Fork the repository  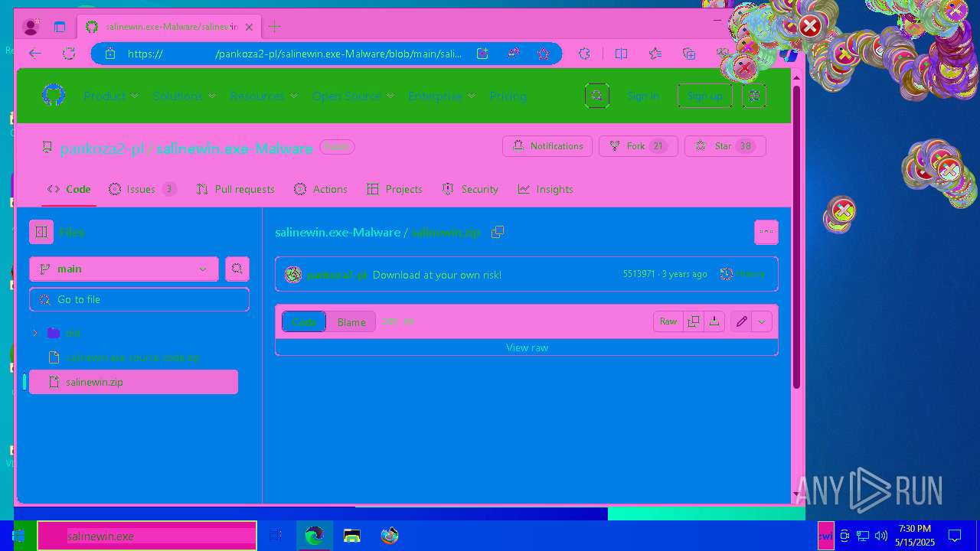[639, 146]
